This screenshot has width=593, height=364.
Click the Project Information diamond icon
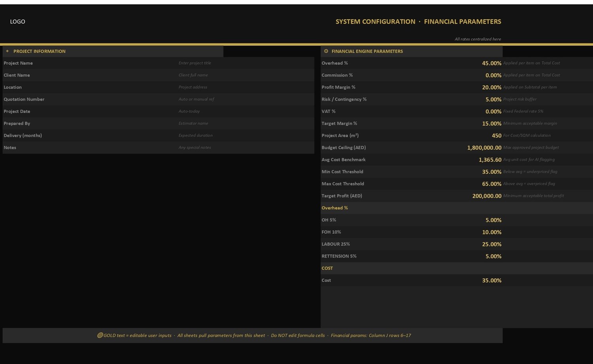7,51
